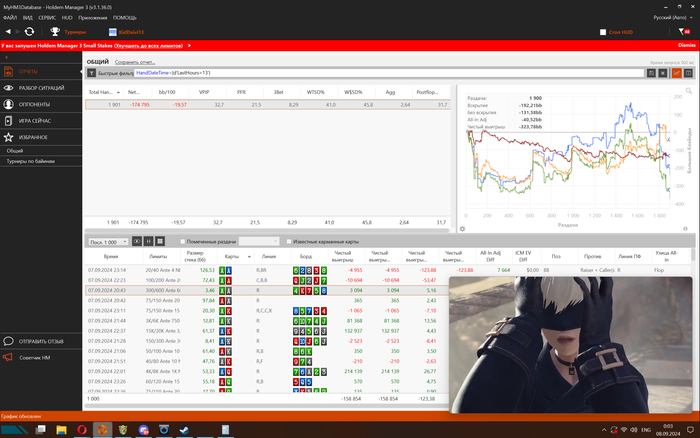The width and height of the screenshot is (700, 438).
Task: Sort by the VPIP column header
Action: tap(204, 92)
